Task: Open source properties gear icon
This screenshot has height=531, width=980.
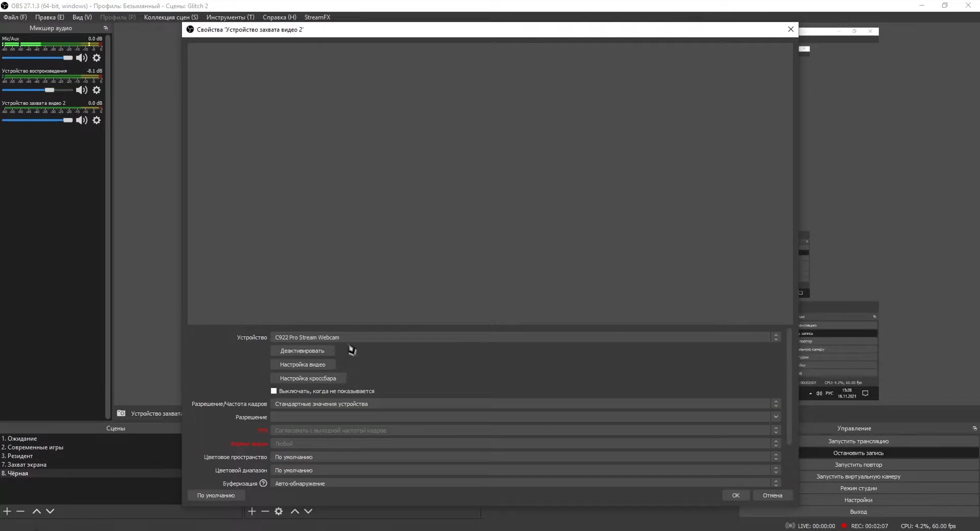Action: (x=278, y=511)
